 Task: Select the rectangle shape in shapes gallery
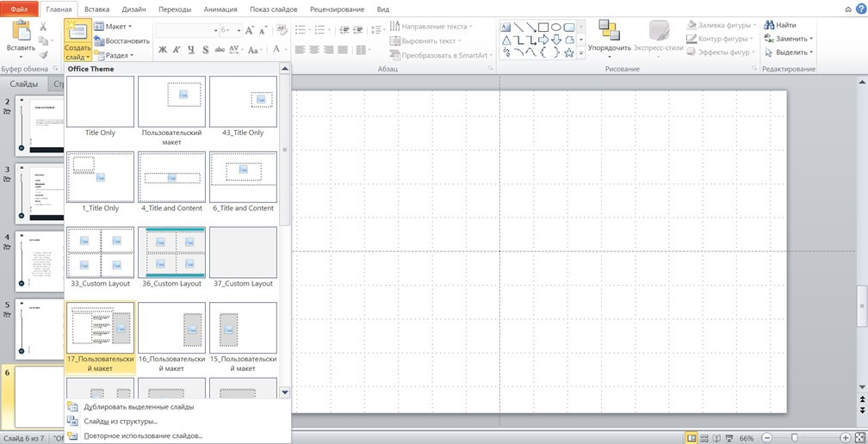coord(543,27)
